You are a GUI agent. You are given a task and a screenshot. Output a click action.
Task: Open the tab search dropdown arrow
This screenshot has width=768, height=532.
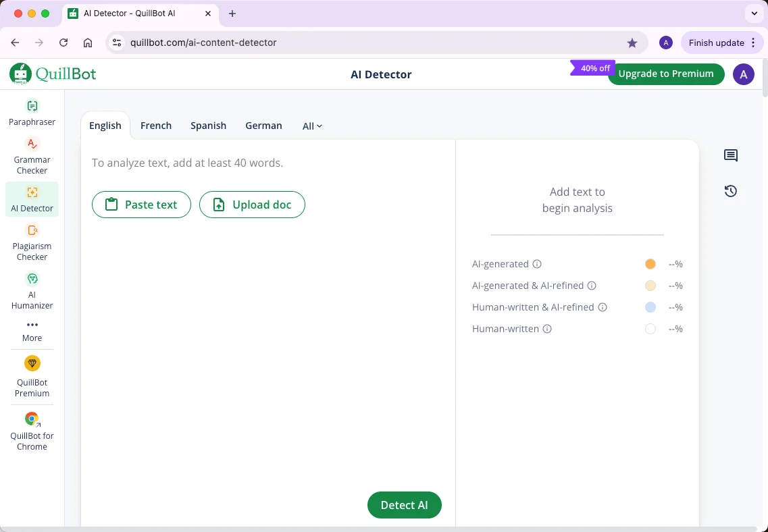tap(754, 14)
